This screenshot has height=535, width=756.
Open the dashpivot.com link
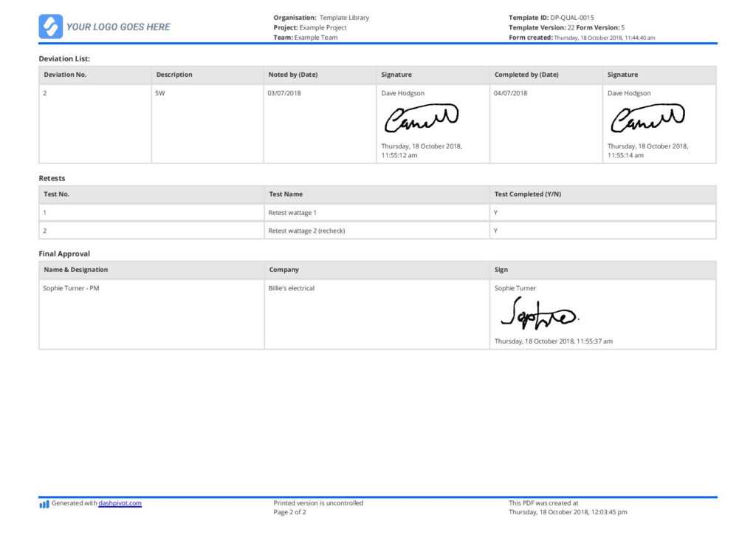(x=122, y=503)
